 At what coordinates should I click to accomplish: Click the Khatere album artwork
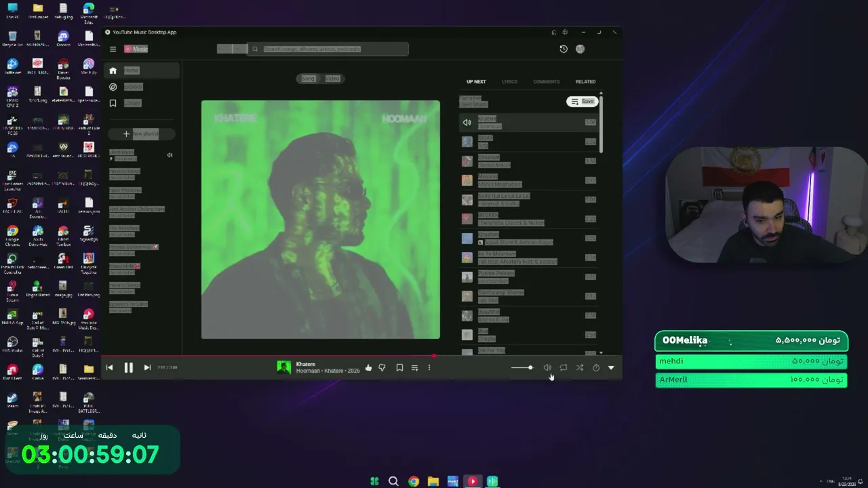click(x=321, y=220)
